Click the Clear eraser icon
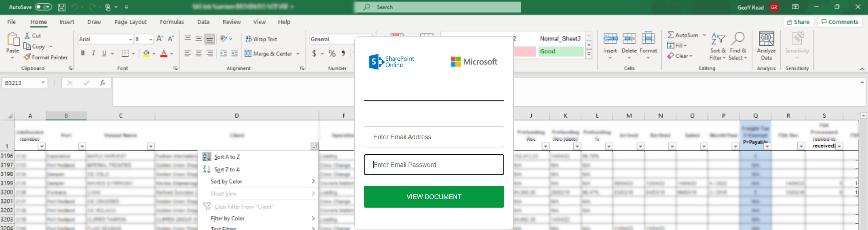 pyautogui.click(x=670, y=56)
